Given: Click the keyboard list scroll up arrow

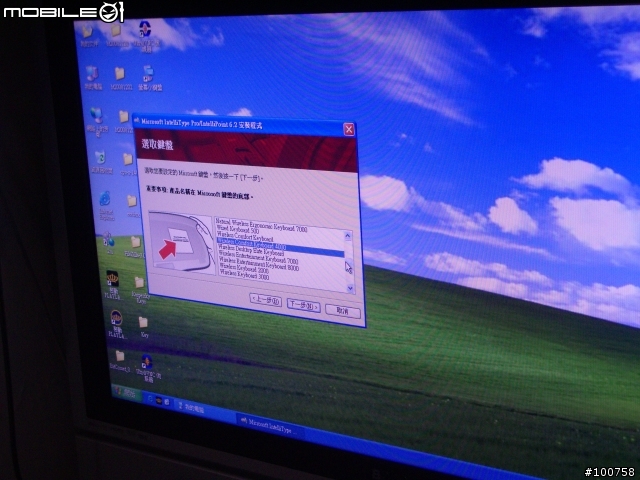Looking at the screenshot, I should [x=348, y=236].
